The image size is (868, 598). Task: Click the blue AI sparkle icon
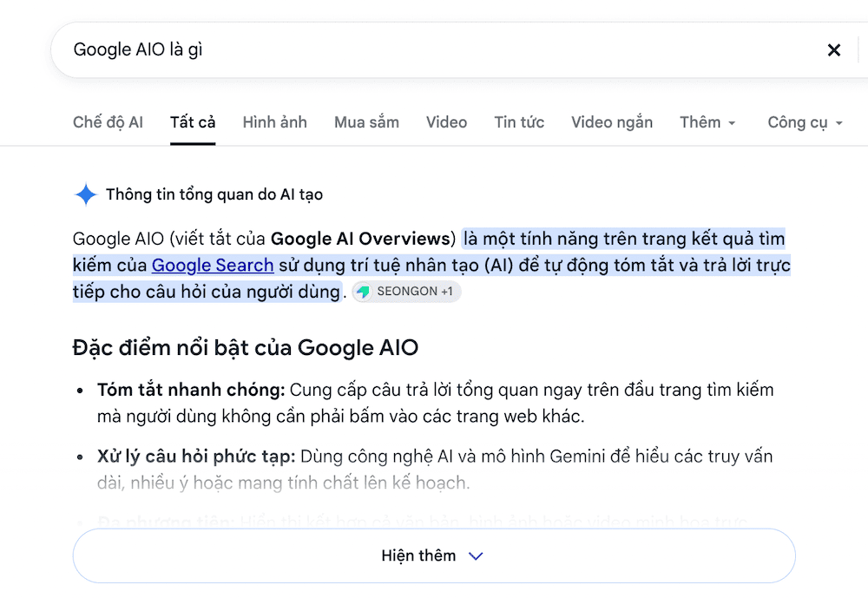coord(86,194)
